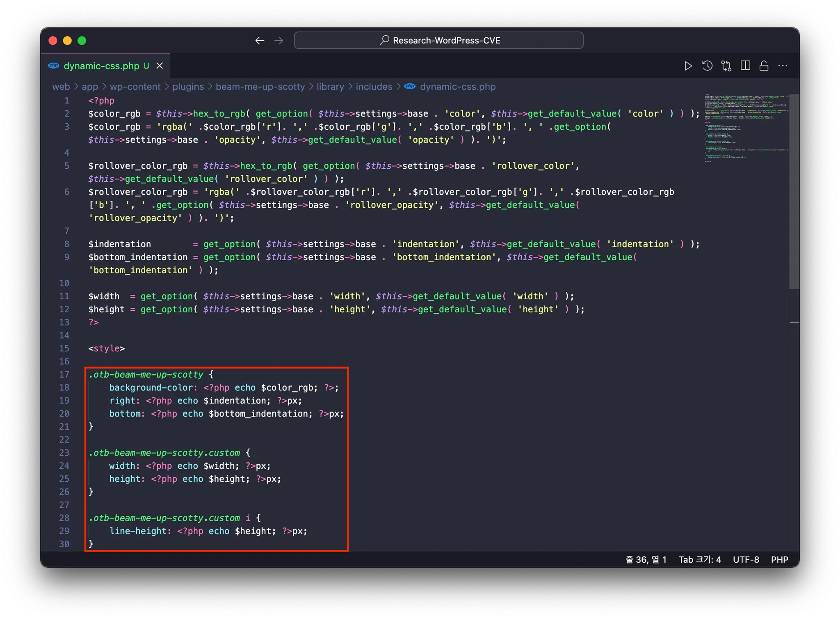Expand the beam-me-up-scotty breadcrumb
840x621 pixels.
click(260, 87)
